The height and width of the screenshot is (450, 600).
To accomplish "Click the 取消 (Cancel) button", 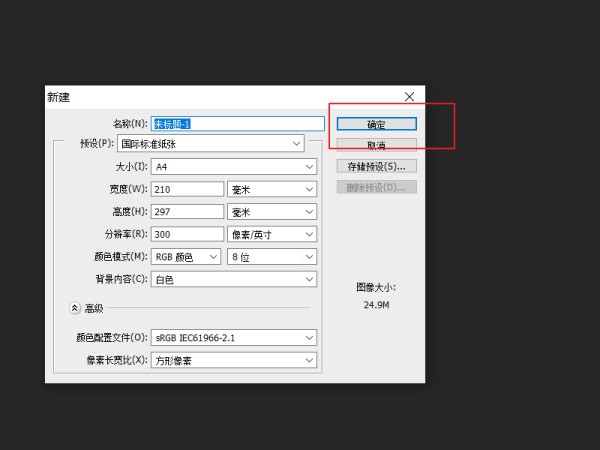I will 376,146.
